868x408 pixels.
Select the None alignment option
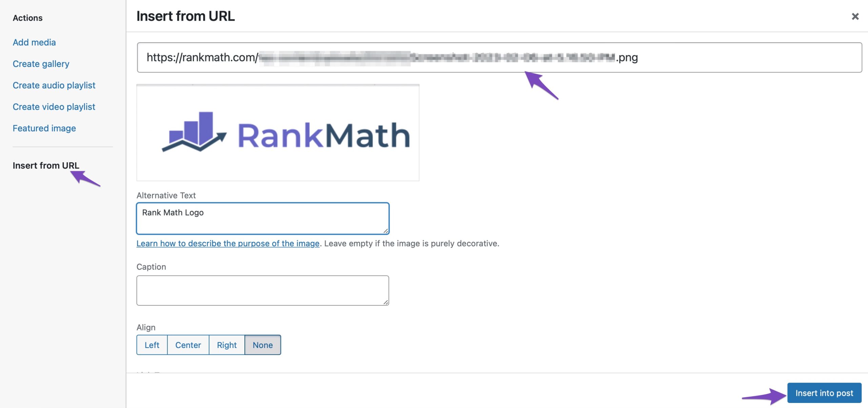(x=262, y=345)
